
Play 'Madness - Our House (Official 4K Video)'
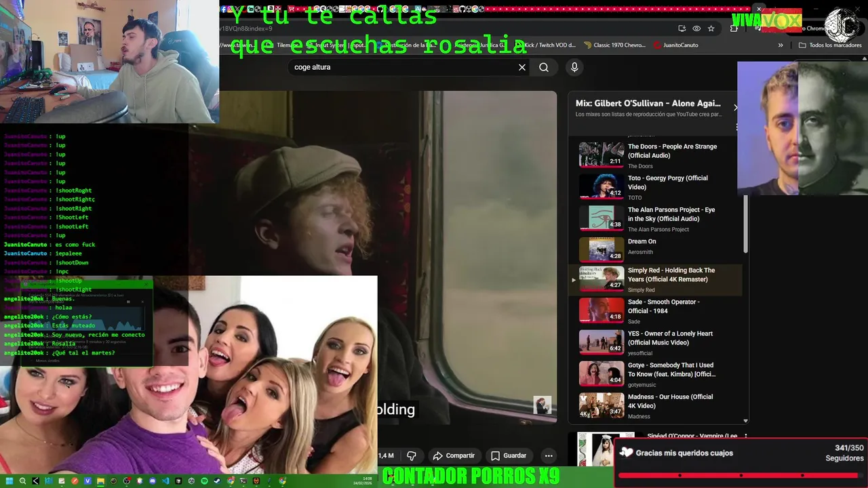(670, 401)
